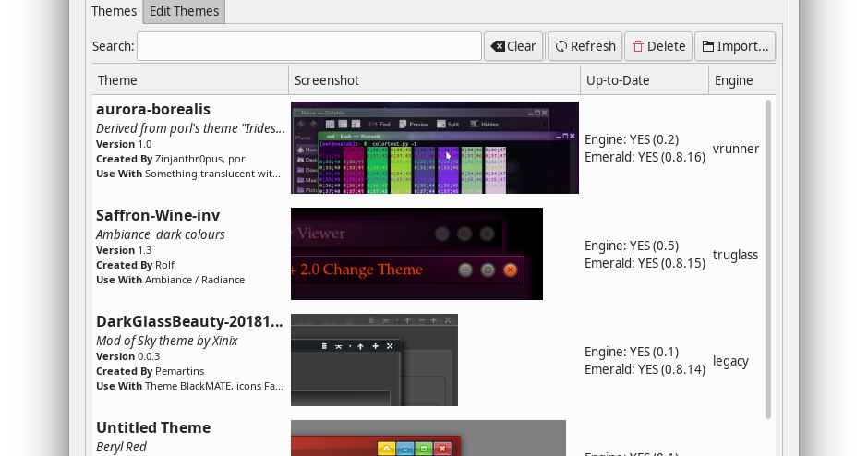The image size is (868, 456).
Task: Select the aurora-borealis theme name
Action: click(x=152, y=109)
